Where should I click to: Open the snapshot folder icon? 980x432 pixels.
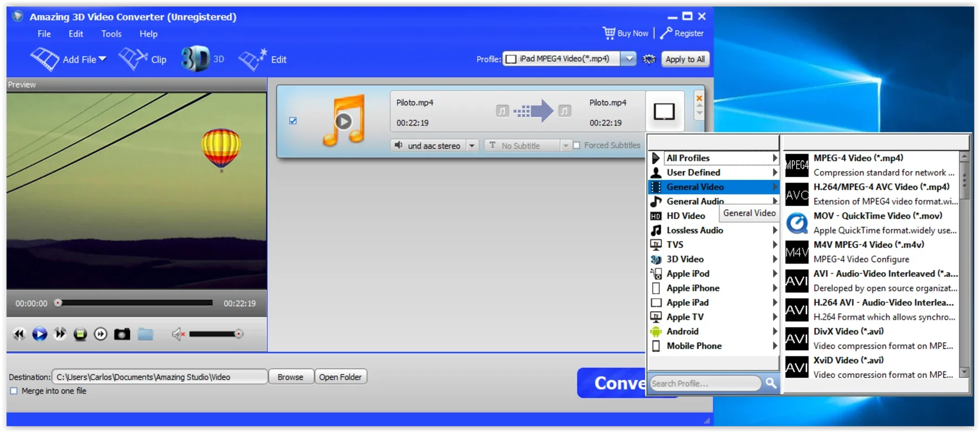click(145, 334)
